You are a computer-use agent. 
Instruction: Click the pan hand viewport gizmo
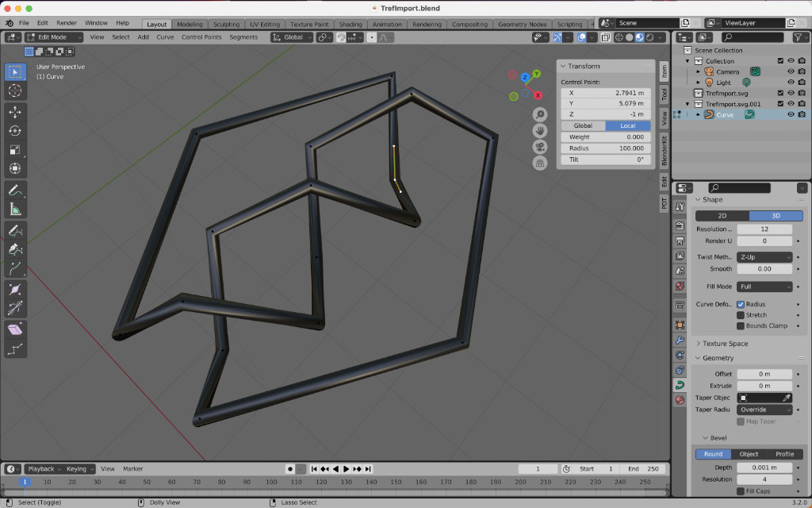(x=540, y=130)
